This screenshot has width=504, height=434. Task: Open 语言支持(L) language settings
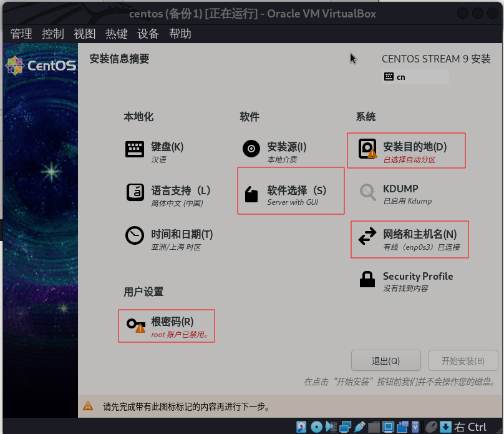click(168, 195)
